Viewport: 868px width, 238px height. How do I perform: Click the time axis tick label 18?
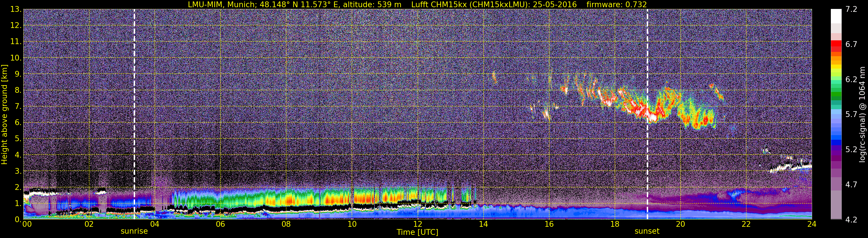pos(614,224)
